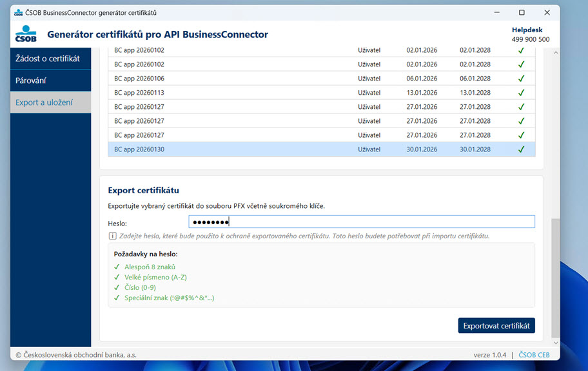Click checkmark next to Speciální znak requirement
Screen dimensions: 588x371
tap(117, 298)
